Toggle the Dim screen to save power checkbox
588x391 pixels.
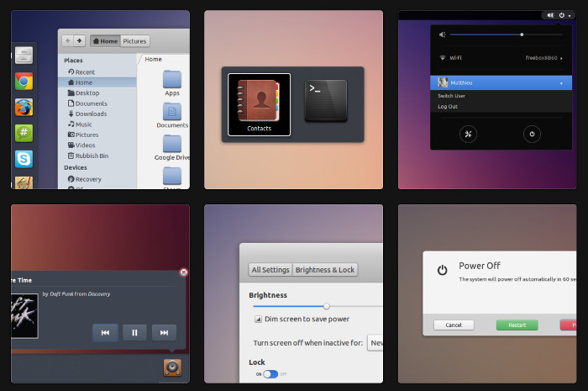pos(258,320)
